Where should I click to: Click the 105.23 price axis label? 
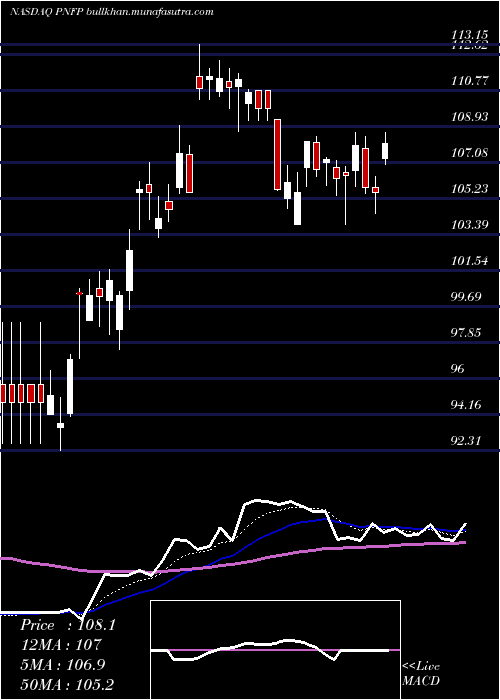[x=470, y=189]
